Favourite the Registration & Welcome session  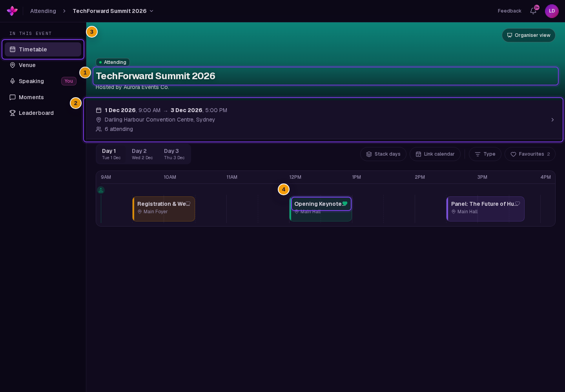click(x=188, y=203)
